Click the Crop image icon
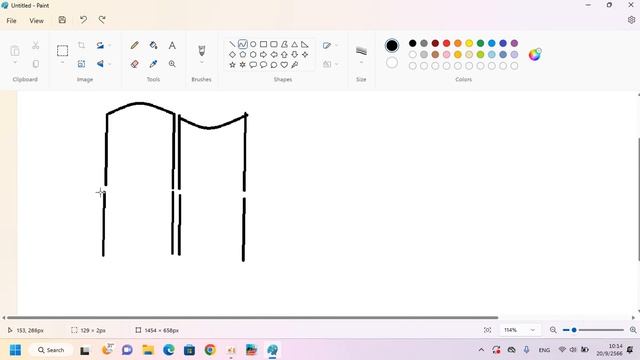Screen dimensions: 640x360 tap(82, 45)
